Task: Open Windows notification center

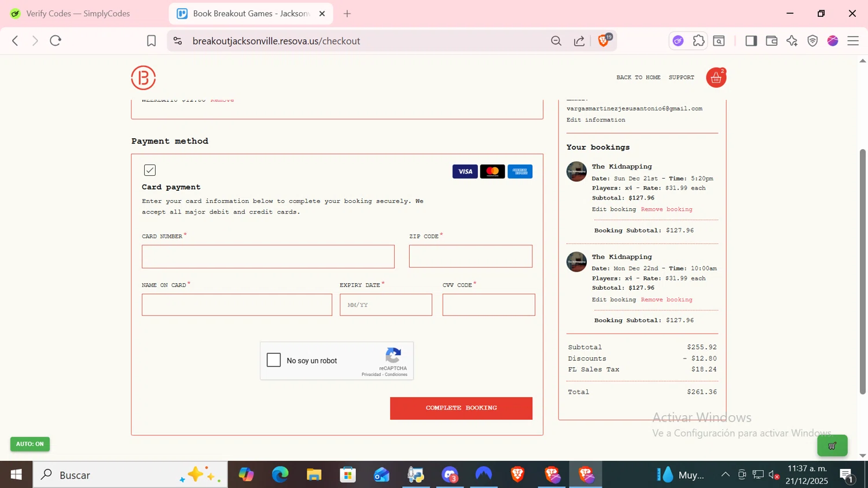Action: coord(847,475)
